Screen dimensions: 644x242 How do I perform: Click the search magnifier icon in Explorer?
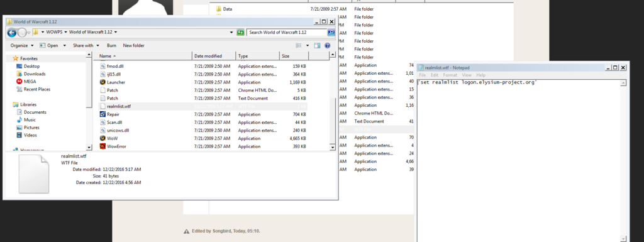pos(331,32)
